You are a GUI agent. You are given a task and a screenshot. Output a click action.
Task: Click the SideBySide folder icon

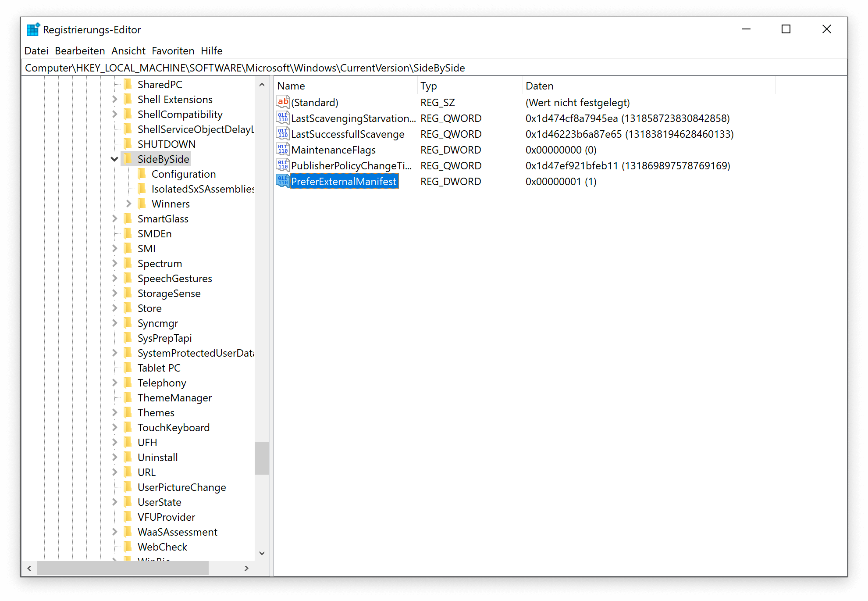click(128, 159)
